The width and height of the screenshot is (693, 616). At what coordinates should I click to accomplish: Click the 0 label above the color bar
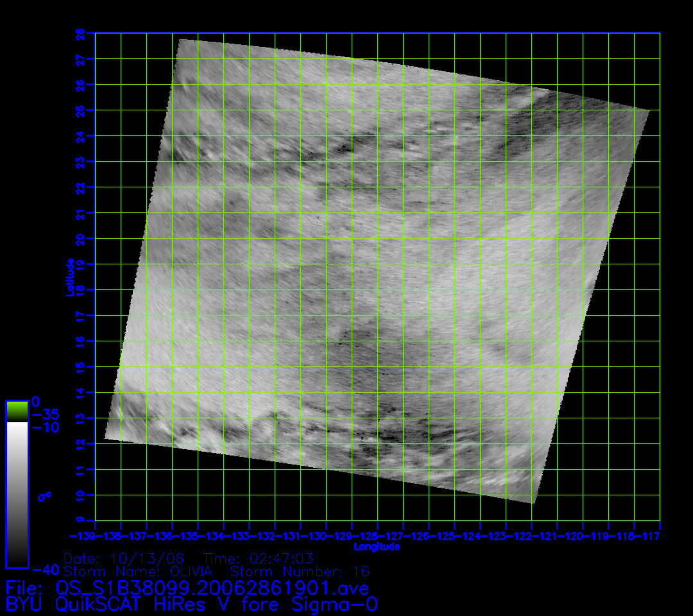click(x=35, y=400)
